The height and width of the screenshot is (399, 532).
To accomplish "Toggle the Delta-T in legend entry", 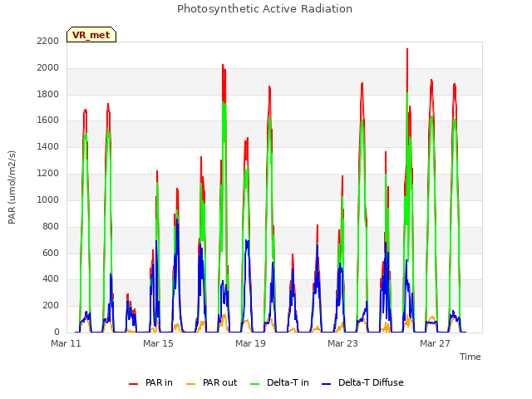I will [x=279, y=382].
